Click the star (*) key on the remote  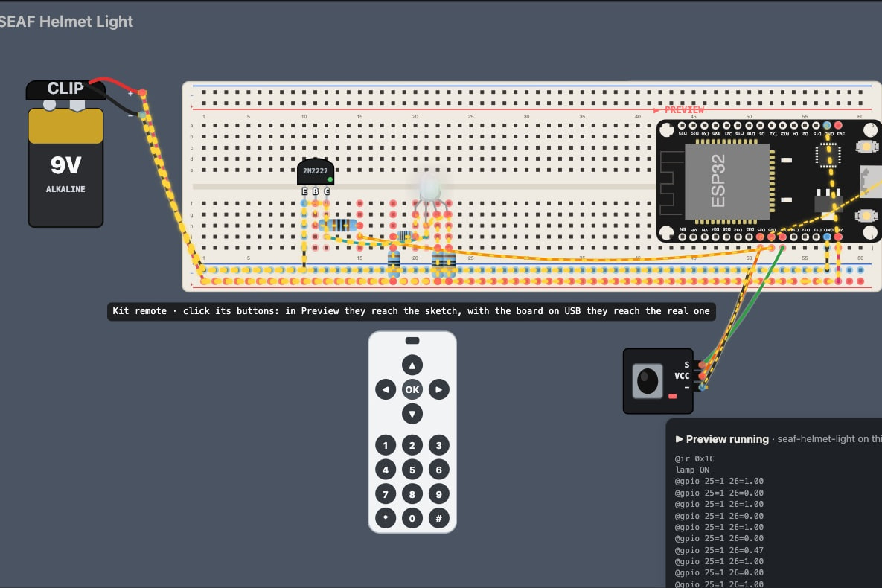point(386,518)
